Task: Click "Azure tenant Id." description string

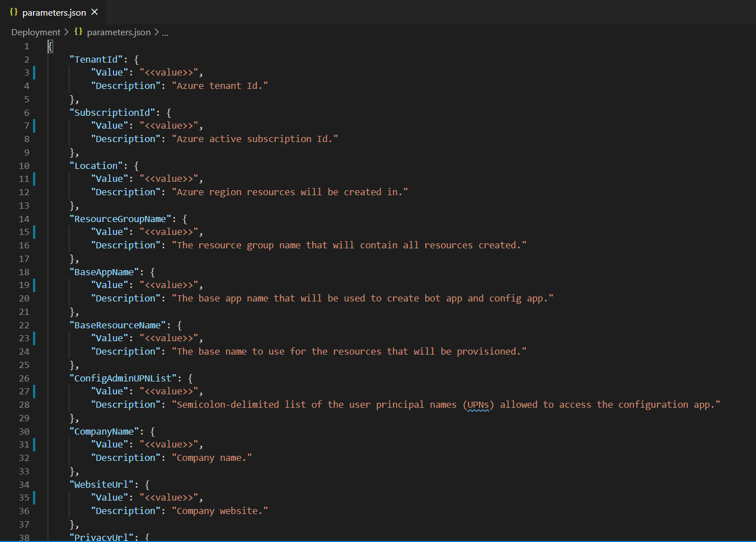Action: [220, 86]
